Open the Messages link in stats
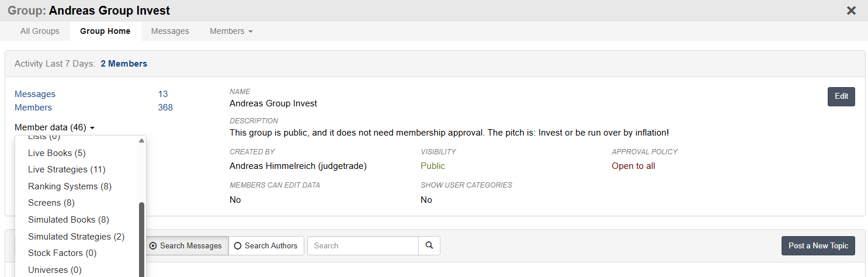868x277 pixels. (35, 94)
